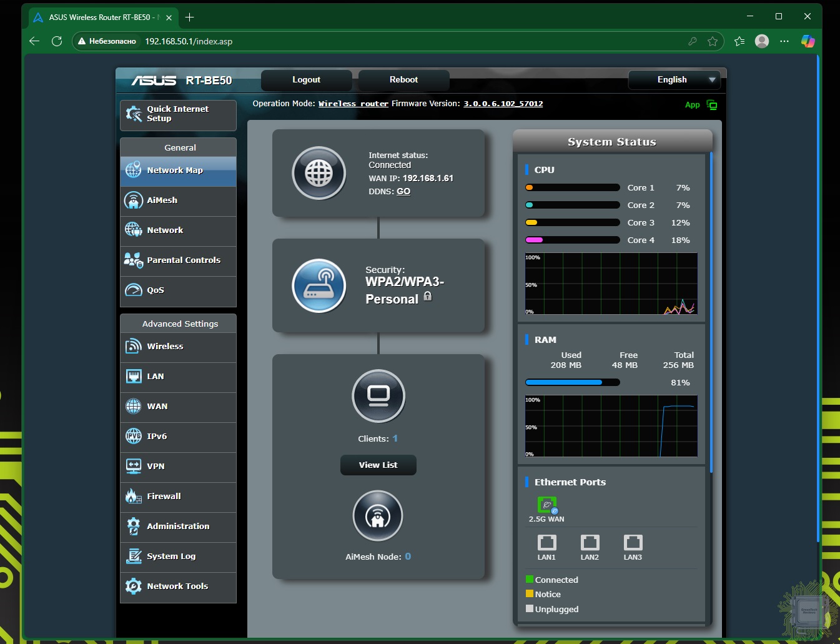Open the Network menu item in General
Image resolution: width=840 pixels, height=644 pixels.
[178, 230]
